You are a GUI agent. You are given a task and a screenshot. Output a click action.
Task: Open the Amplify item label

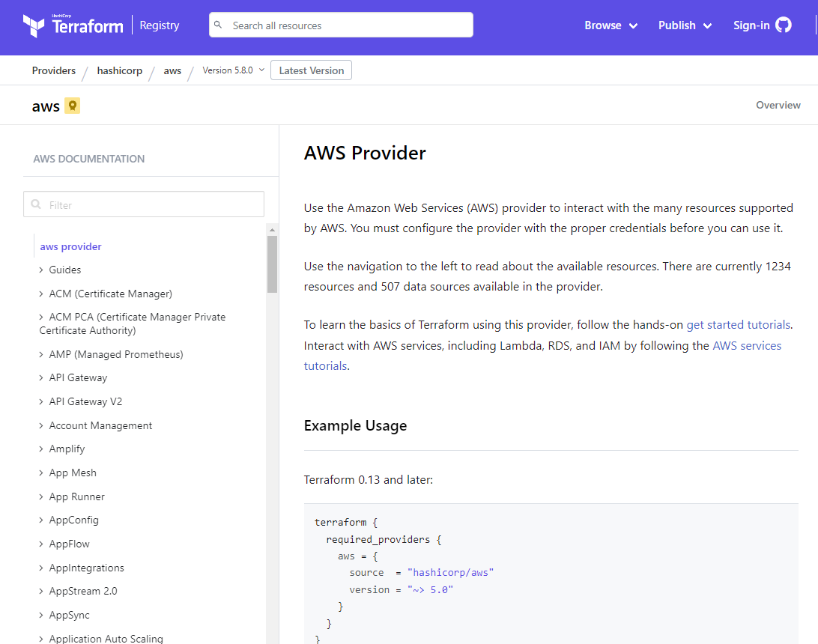pos(67,449)
